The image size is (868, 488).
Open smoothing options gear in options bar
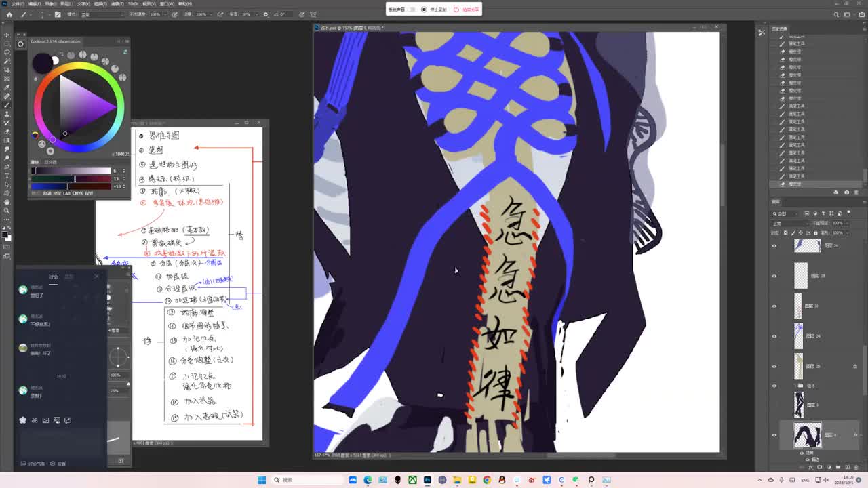click(x=265, y=14)
